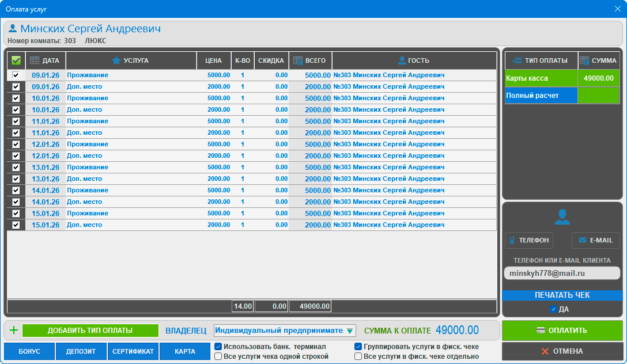Click the empty sum cell of Полный расчет
Viewport: 627px width, 364px height.
(x=599, y=96)
